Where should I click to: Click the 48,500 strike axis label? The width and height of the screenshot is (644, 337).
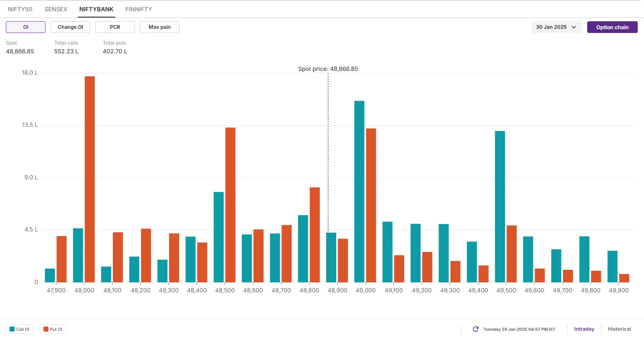(225, 290)
